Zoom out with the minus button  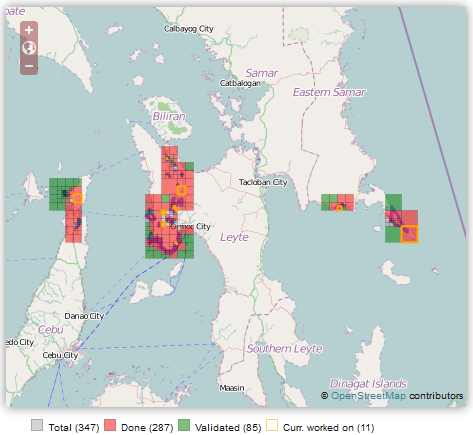(x=29, y=66)
